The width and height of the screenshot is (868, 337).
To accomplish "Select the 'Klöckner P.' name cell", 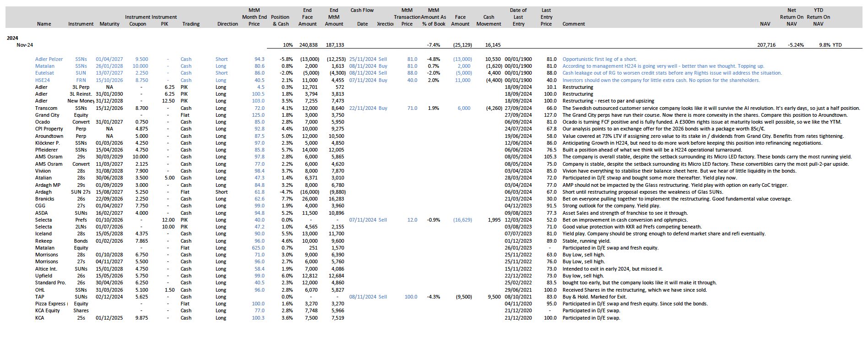I will tap(48, 143).
